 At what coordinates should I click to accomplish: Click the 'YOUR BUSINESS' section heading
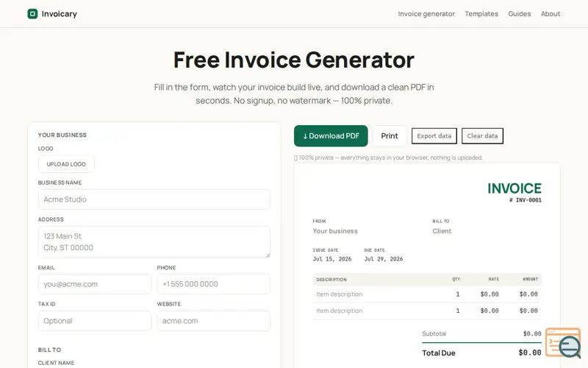(62, 135)
